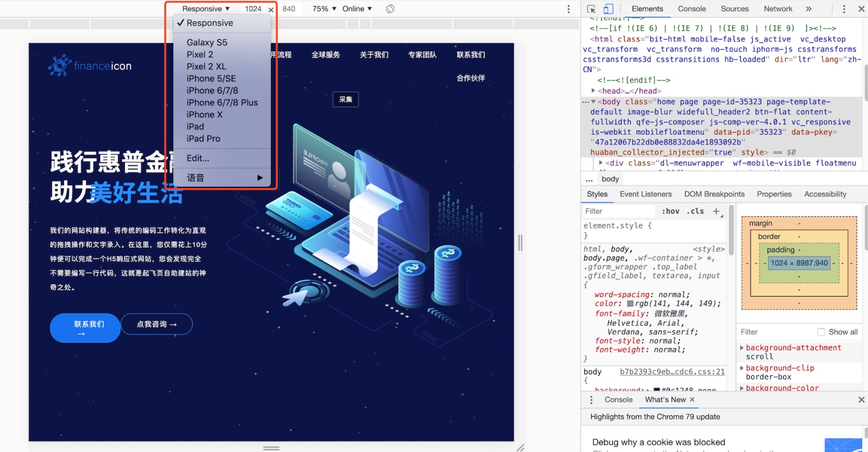Click the 采集 collect button
868x452 pixels.
pos(346,99)
